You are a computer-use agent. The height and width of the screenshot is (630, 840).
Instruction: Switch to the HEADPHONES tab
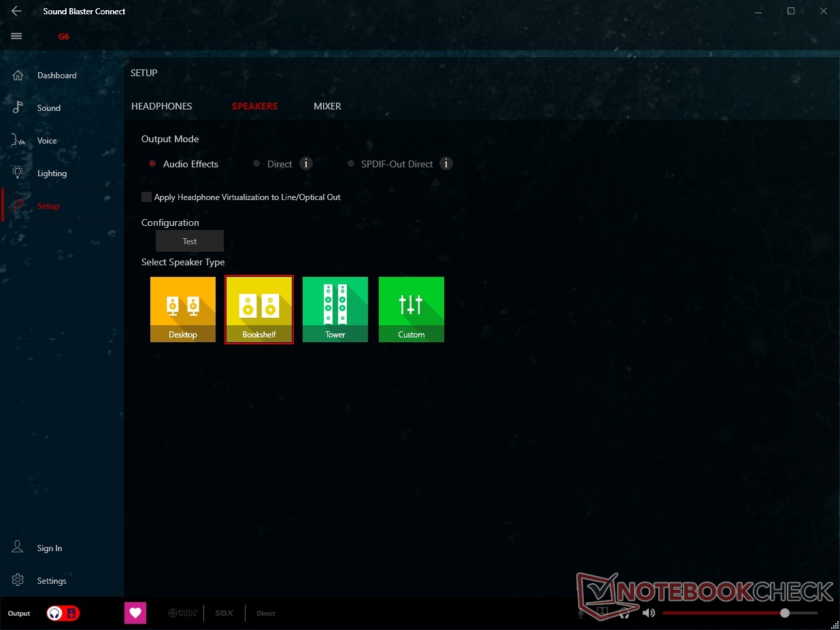pos(162,106)
